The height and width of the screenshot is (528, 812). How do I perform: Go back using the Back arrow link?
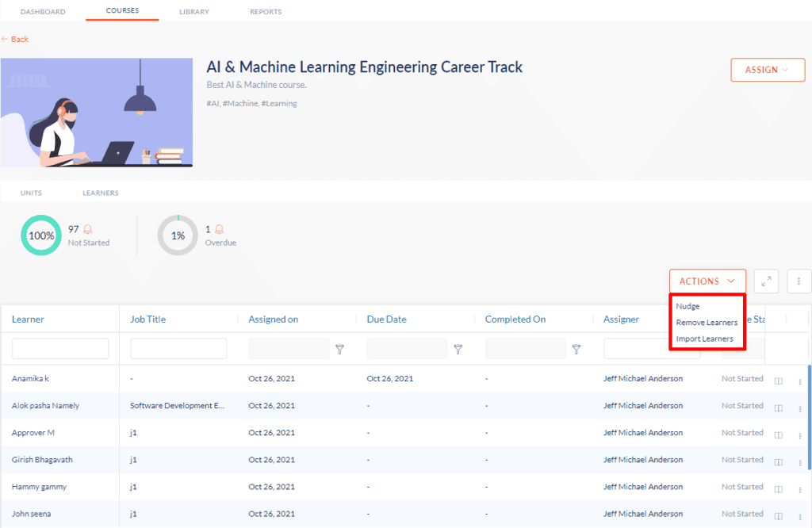[15, 39]
